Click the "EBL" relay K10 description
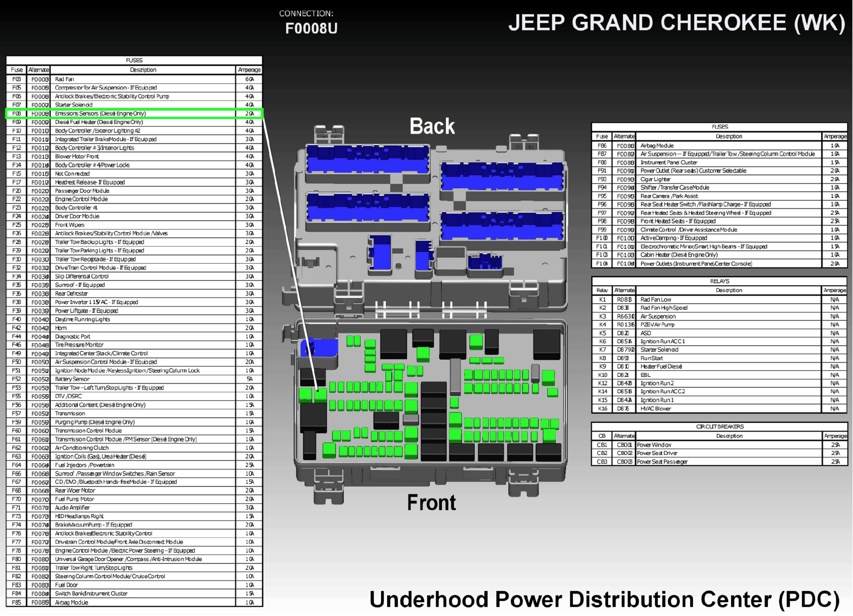853x616 pixels. (646, 375)
